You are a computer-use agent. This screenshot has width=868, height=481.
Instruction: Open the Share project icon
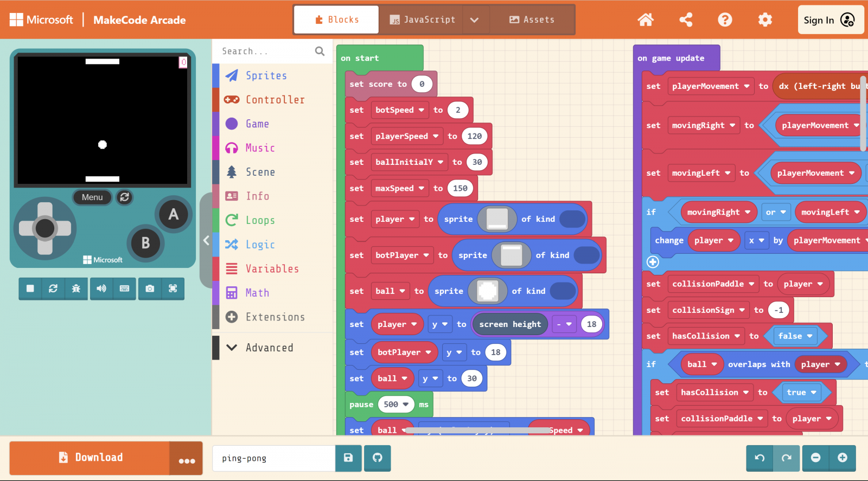point(686,20)
